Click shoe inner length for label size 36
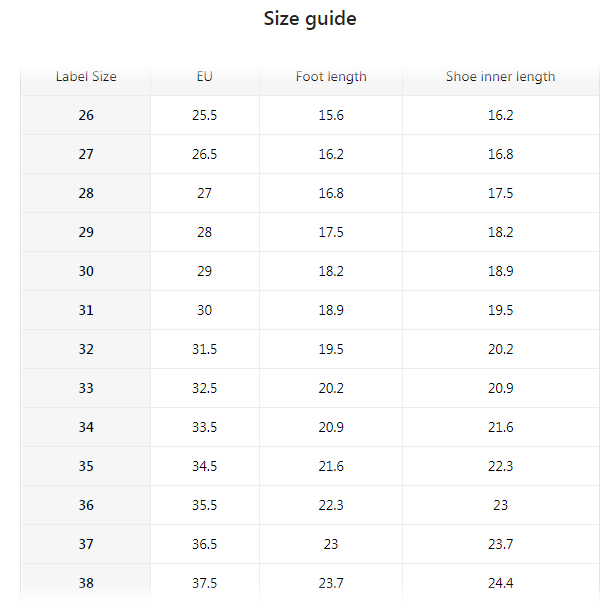The image size is (607, 604). click(x=500, y=506)
